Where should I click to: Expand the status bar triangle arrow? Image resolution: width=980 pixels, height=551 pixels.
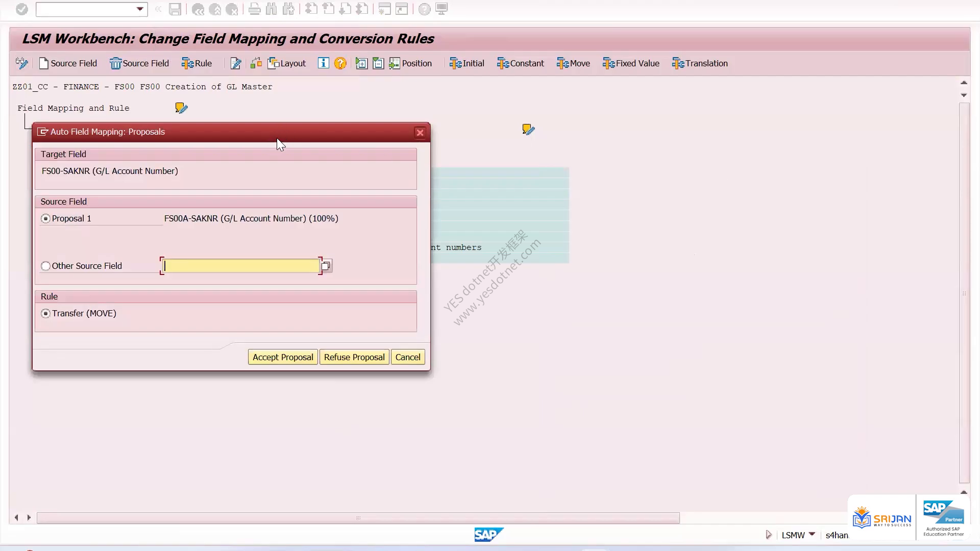pyautogui.click(x=769, y=535)
